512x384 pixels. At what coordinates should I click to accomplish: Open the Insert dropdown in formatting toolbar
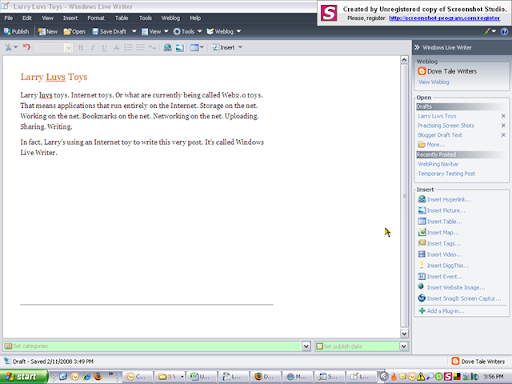pyautogui.click(x=227, y=47)
